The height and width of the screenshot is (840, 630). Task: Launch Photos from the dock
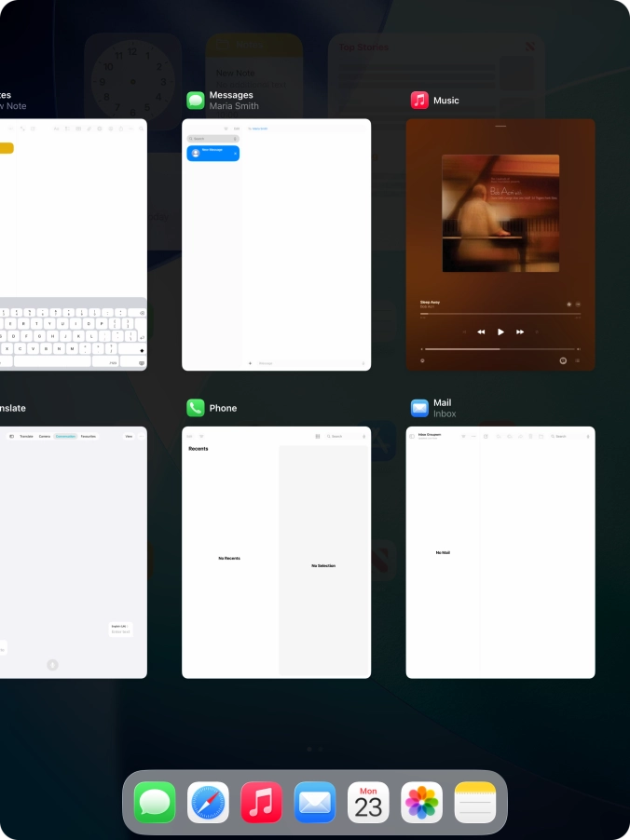(x=421, y=802)
